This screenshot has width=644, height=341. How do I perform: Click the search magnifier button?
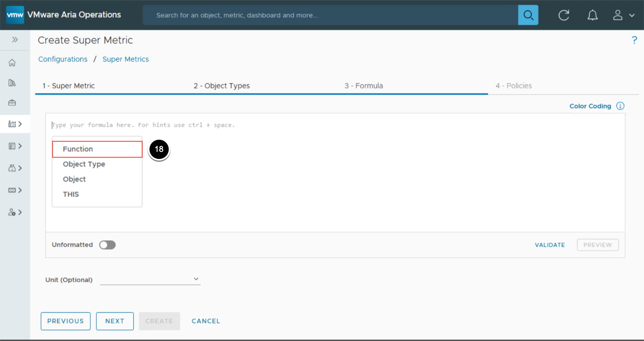(528, 15)
